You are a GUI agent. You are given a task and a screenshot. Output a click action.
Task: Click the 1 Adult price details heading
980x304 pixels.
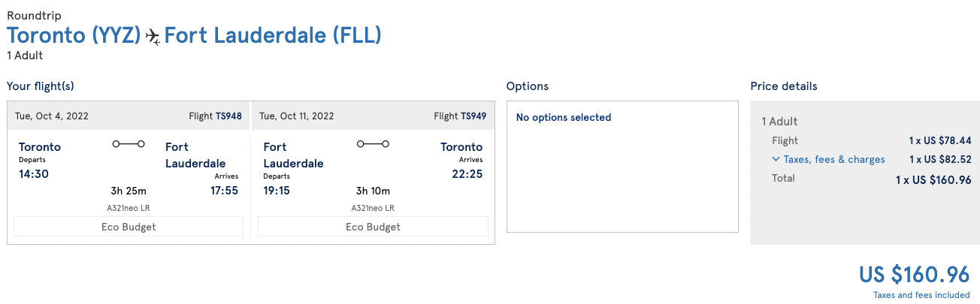click(x=779, y=121)
